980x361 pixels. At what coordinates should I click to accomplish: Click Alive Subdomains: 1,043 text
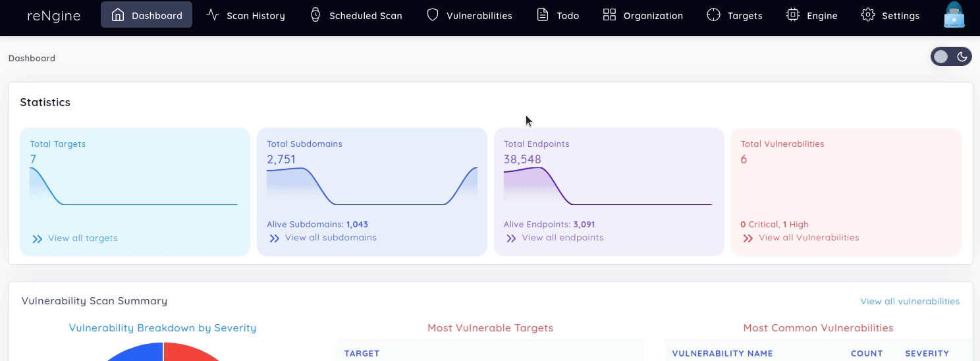coord(317,225)
